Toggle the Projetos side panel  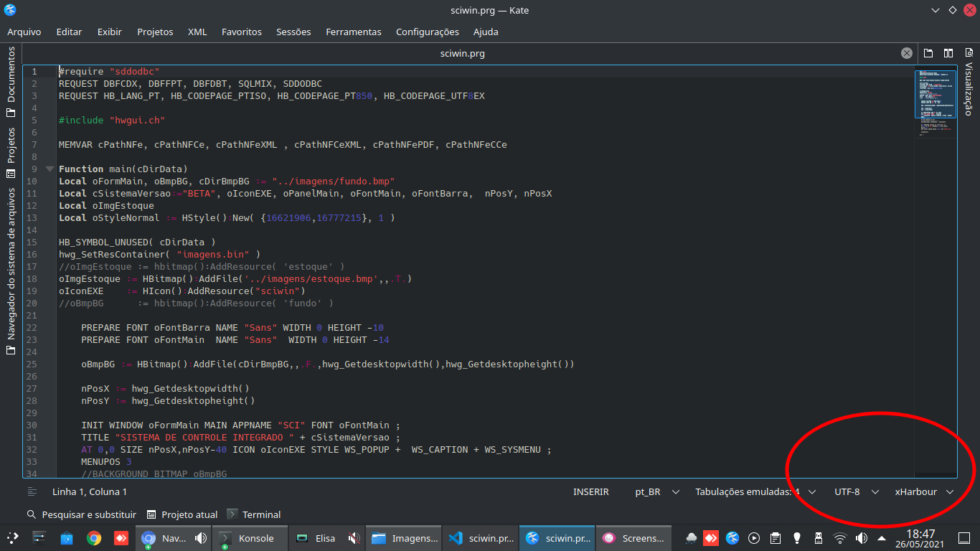tap(11, 153)
